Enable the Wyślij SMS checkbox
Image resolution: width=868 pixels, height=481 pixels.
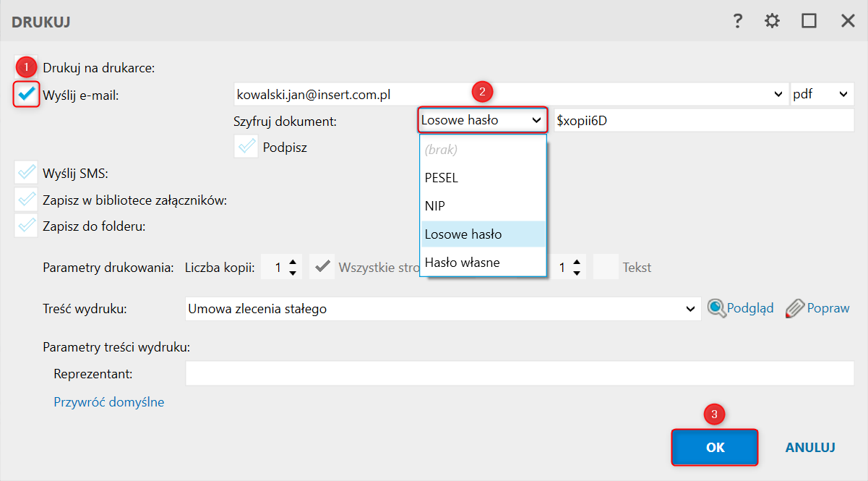click(27, 173)
